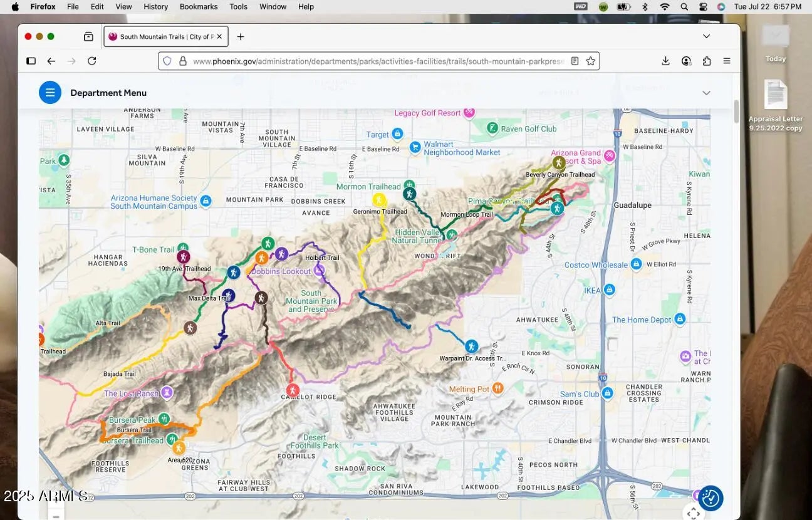812x520 pixels.
Task: Select the Warpaint Dr. Access trailhead marker
Action: (x=471, y=346)
